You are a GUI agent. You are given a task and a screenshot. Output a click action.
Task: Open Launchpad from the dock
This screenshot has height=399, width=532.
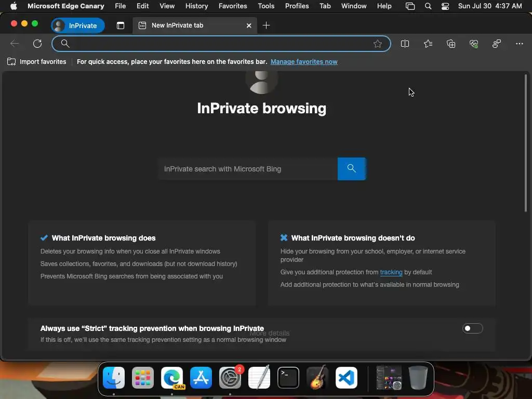coord(143,378)
